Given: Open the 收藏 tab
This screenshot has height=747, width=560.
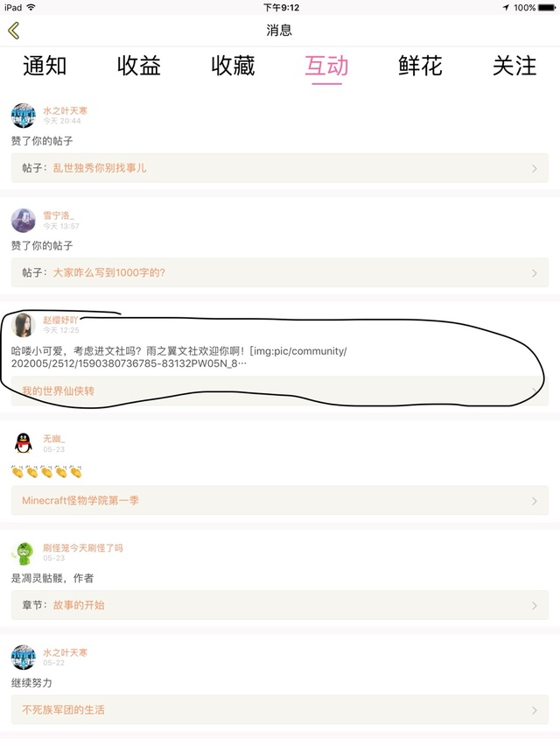Looking at the screenshot, I should [233, 66].
